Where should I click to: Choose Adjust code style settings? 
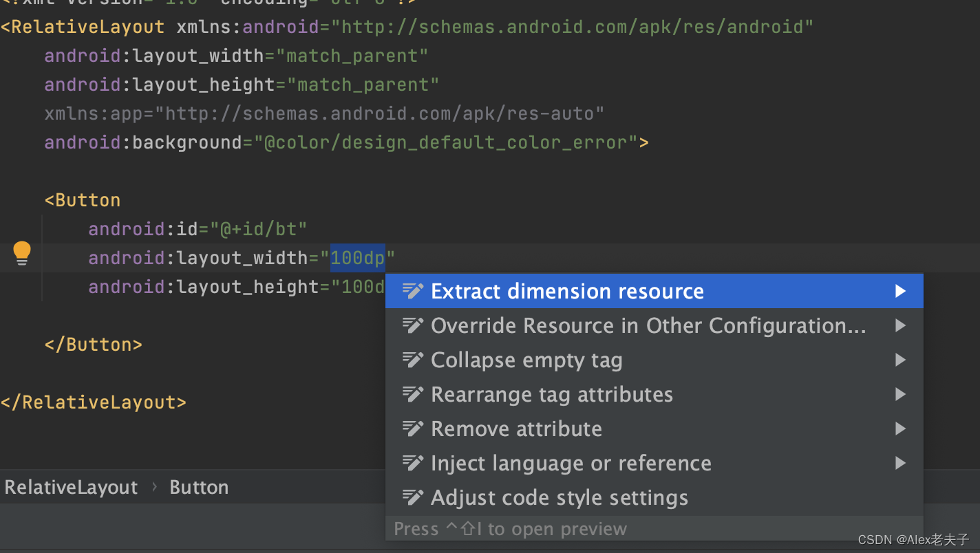(559, 497)
